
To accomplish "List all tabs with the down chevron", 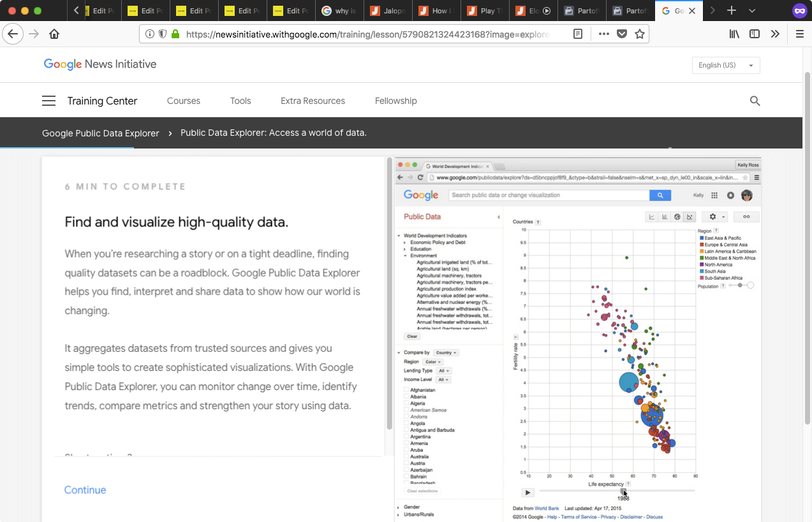I will coord(752,11).
